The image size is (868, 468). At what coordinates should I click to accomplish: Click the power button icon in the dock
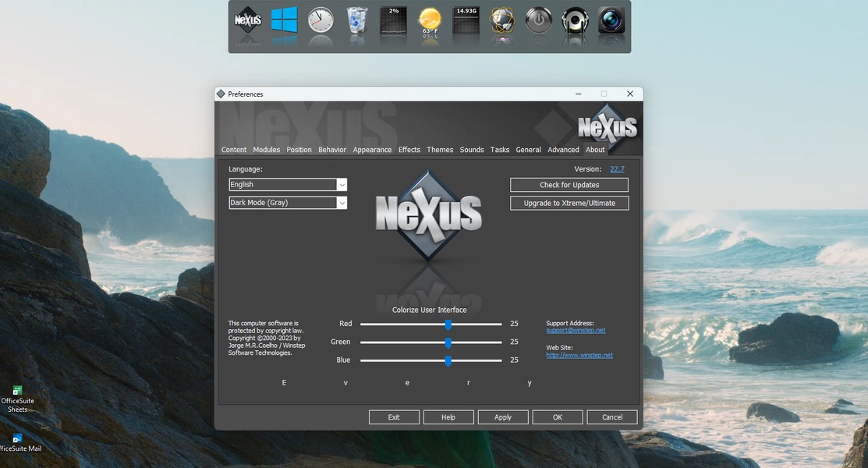(x=539, y=21)
